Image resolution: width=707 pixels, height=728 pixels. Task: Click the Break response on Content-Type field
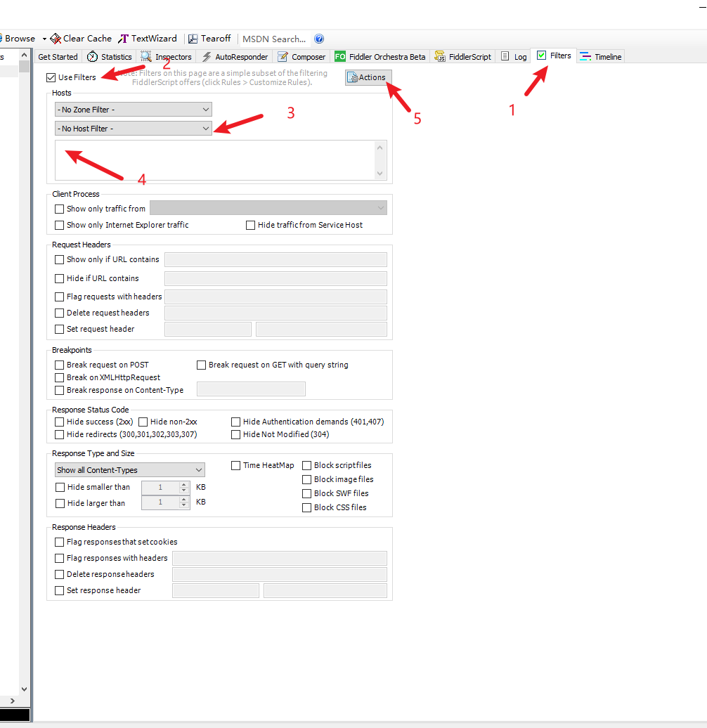coord(251,389)
